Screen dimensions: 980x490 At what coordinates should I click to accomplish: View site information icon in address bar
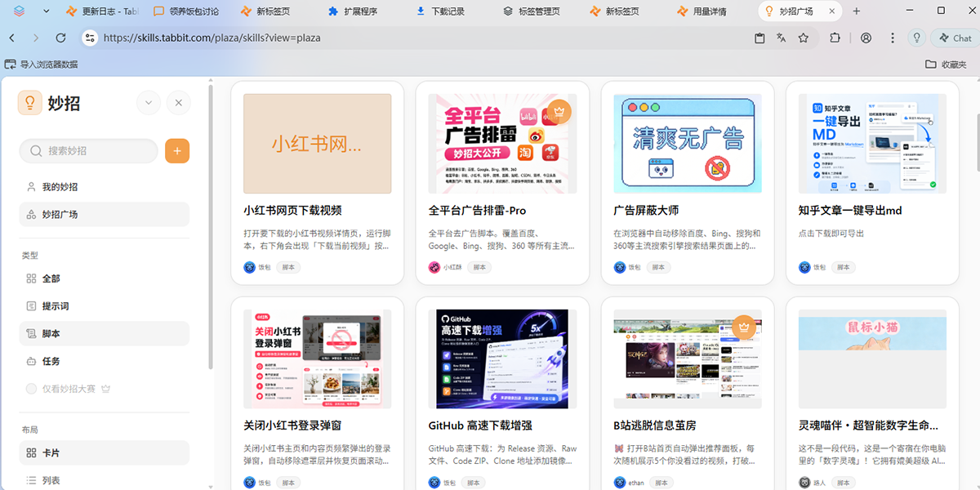tap(90, 38)
